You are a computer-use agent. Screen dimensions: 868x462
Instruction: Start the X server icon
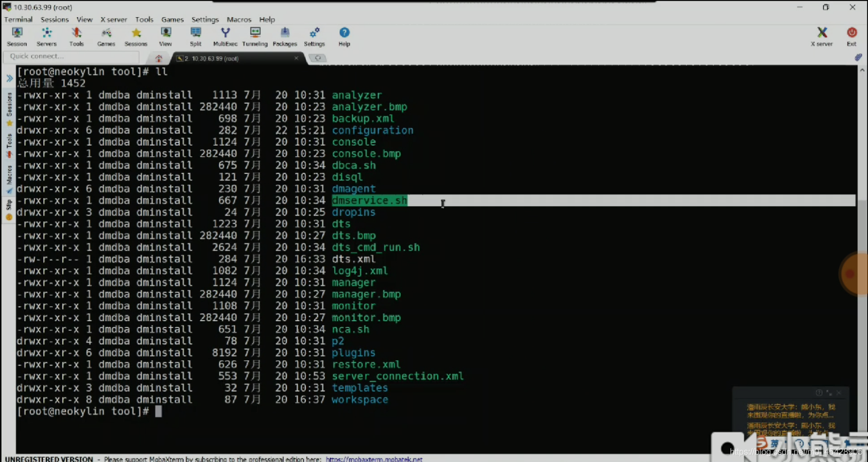(x=822, y=37)
